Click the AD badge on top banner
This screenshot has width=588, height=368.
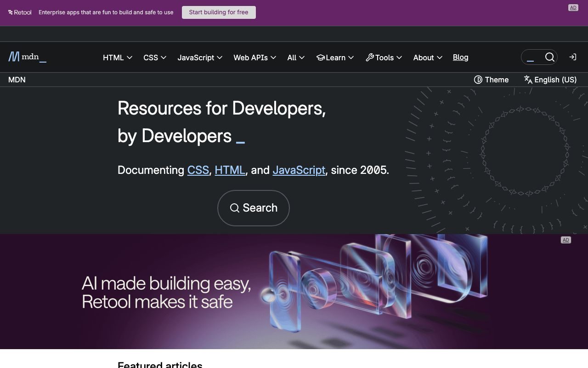point(573,7)
